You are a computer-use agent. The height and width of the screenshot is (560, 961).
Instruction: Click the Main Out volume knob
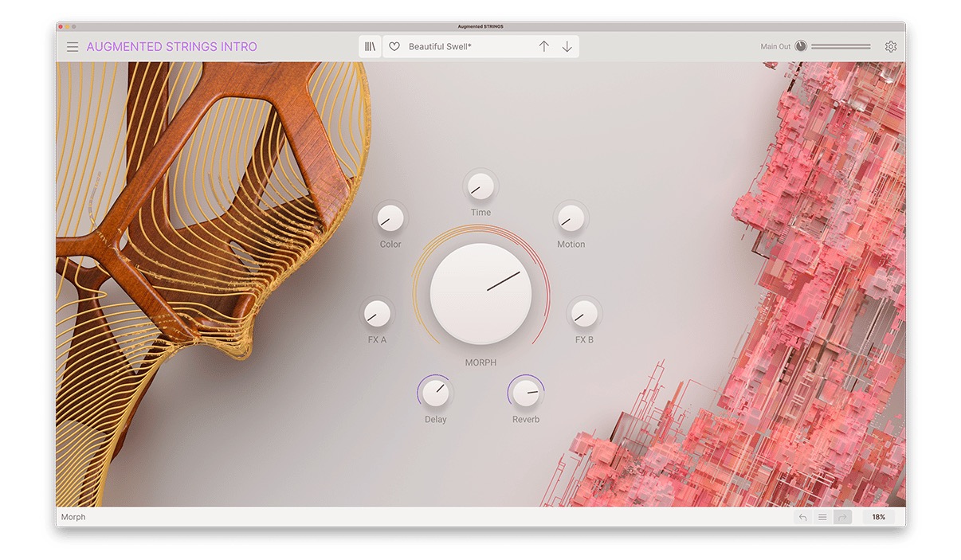[x=801, y=47]
